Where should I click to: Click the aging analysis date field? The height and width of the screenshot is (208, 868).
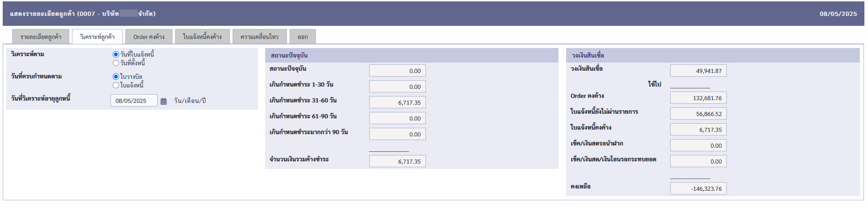click(x=134, y=101)
